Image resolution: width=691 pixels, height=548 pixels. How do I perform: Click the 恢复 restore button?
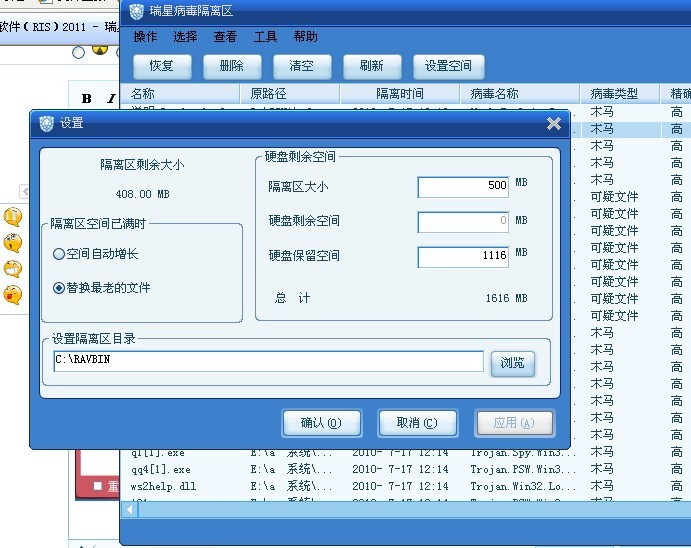[162, 66]
